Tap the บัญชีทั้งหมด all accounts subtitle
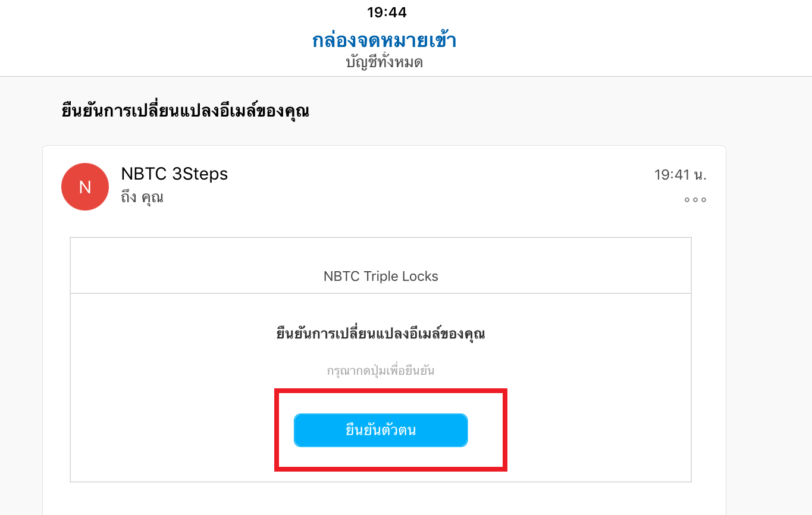The image size is (812, 515). [384, 62]
